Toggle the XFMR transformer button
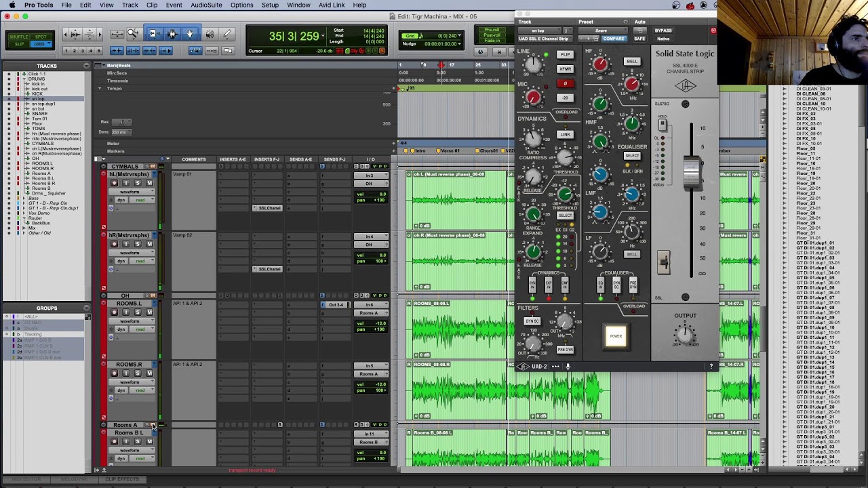Viewport: 868px width, 488px height. (565, 69)
